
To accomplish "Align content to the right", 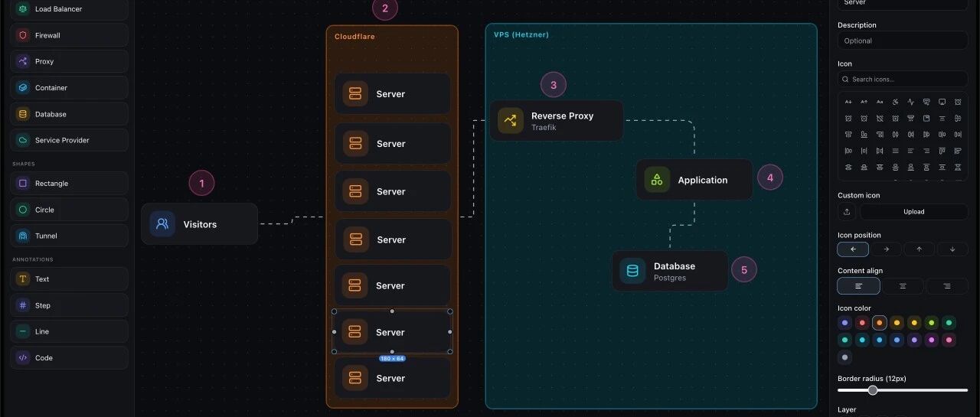I will pos(947,286).
